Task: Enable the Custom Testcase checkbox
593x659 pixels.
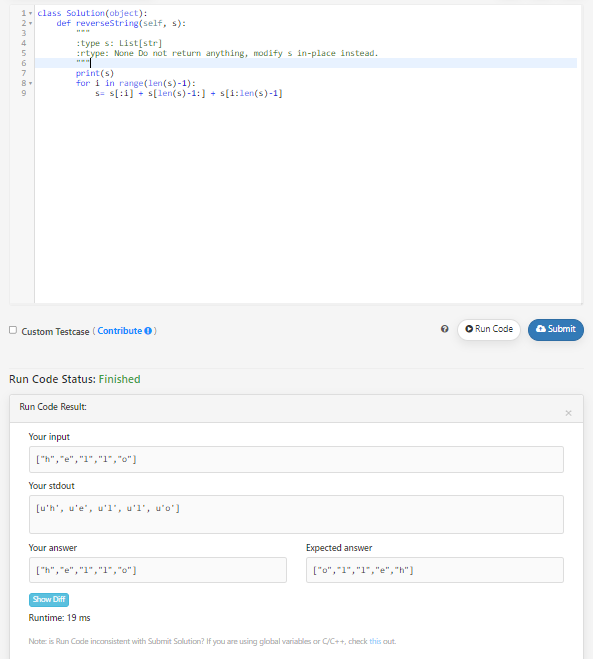Action: 13,330
